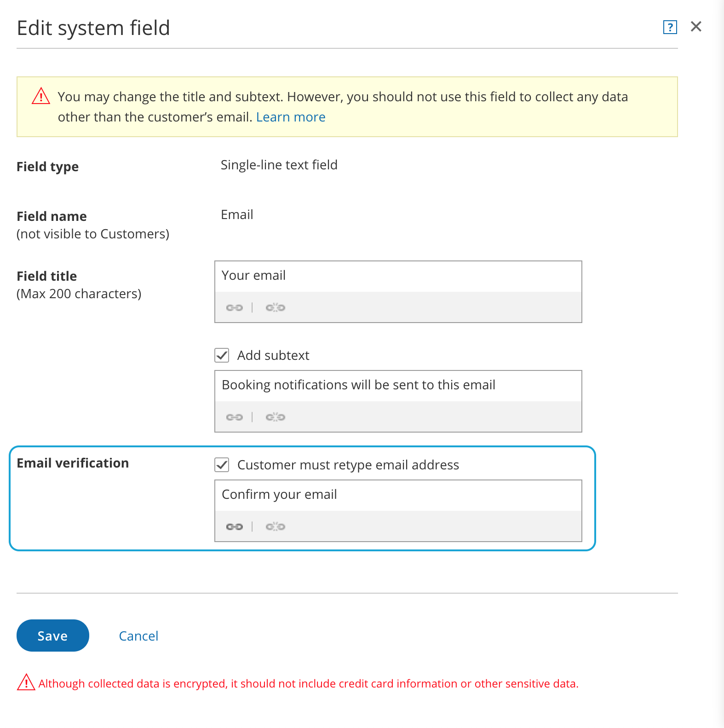The height and width of the screenshot is (728, 724).
Task: Click the red warning icon near encryption notice
Action: click(x=26, y=682)
